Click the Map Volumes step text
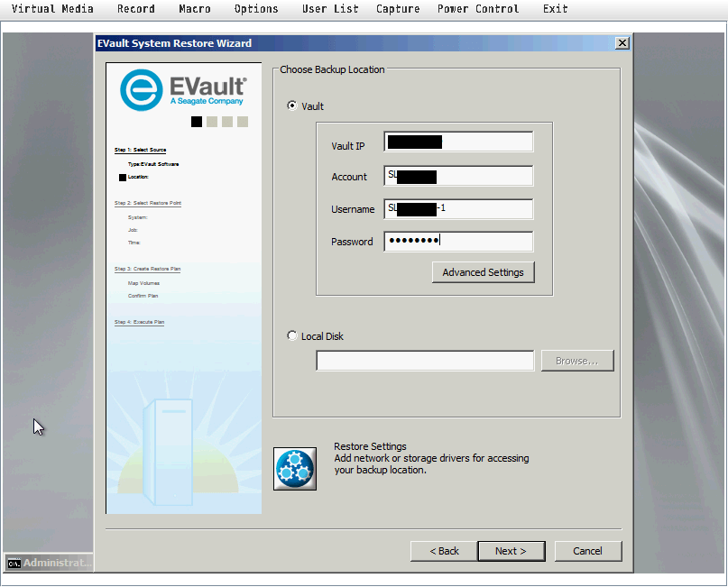The width and height of the screenshot is (728, 587). coord(144,283)
